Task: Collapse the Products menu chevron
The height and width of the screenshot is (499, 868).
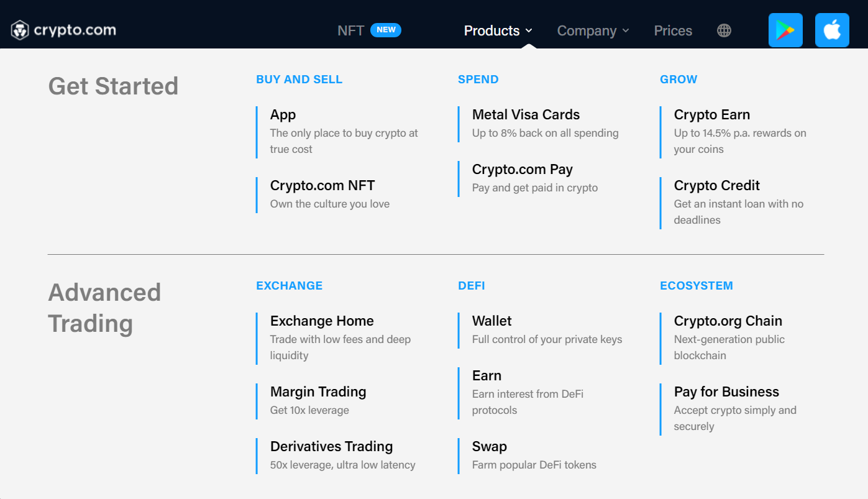Action: pos(529,30)
